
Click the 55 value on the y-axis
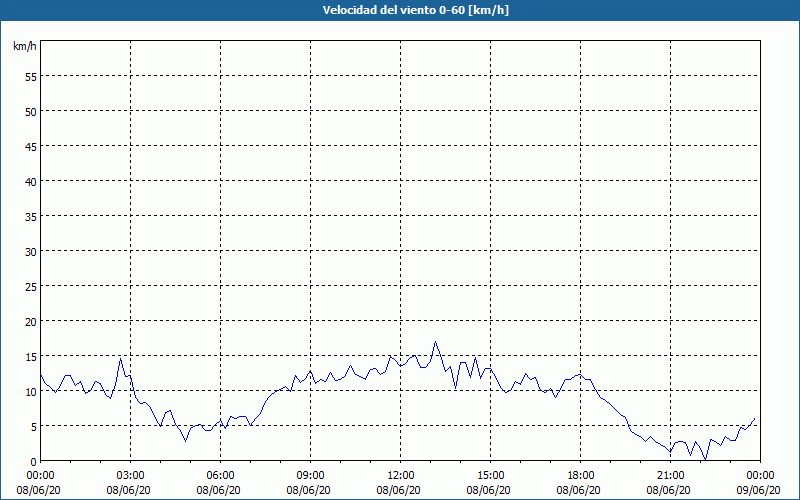pos(30,76)
